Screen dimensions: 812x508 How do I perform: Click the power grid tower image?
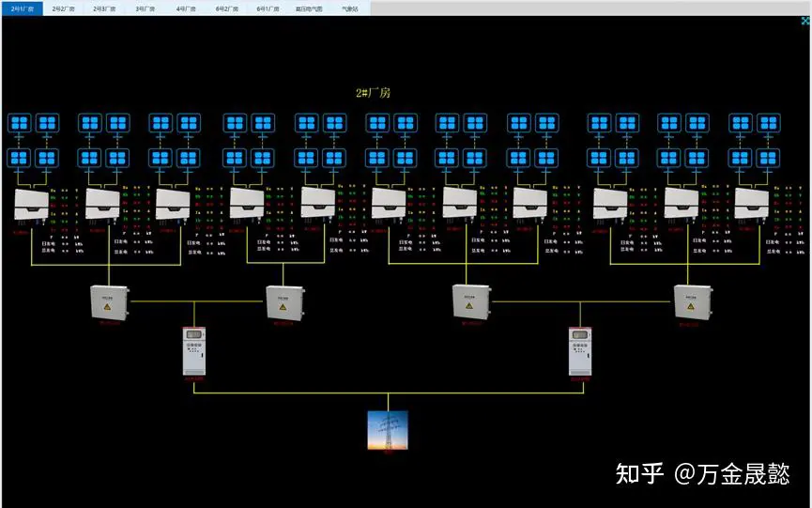click(388, 429)
